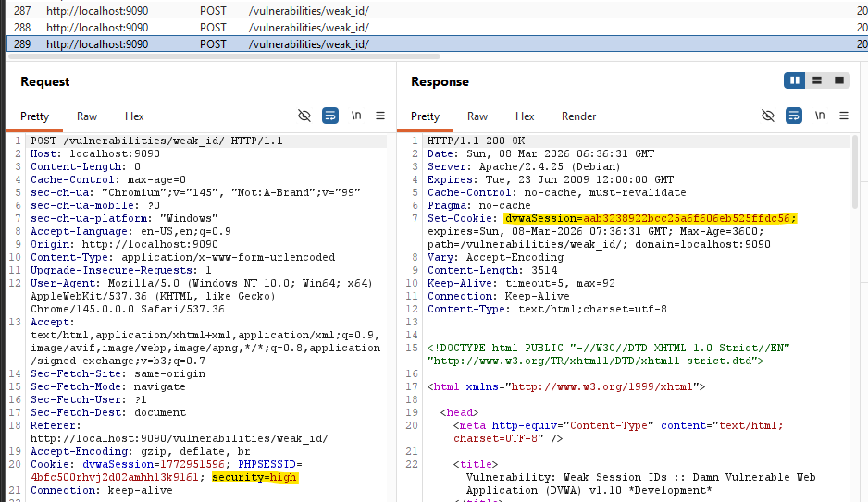Image resolution: width=868 pixels, height=502 pixels.
Task: Click the sec-ch-ua-platform "Windows" header
Action: click(125, 218)
